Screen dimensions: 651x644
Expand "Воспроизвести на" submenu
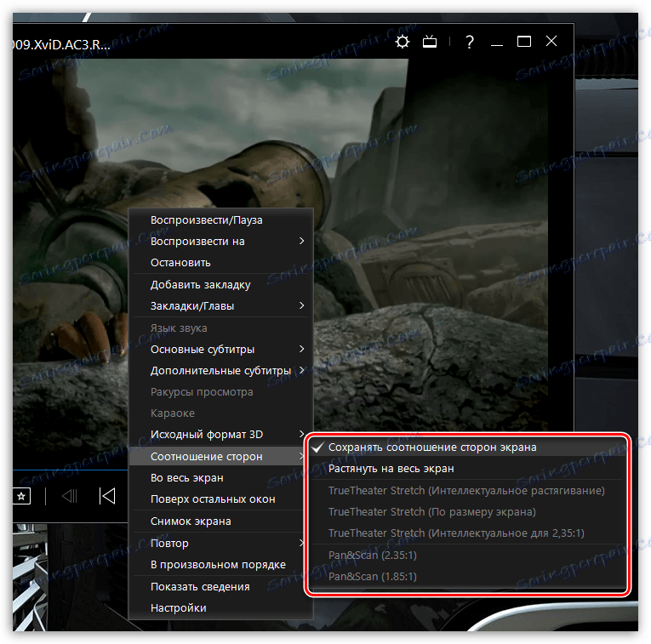[221, 241]
